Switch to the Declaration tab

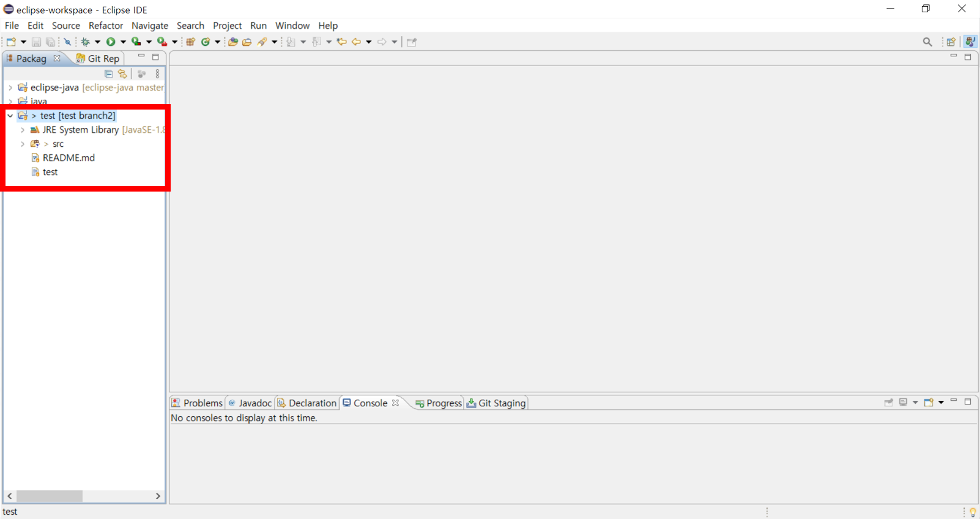coord(306,403)
